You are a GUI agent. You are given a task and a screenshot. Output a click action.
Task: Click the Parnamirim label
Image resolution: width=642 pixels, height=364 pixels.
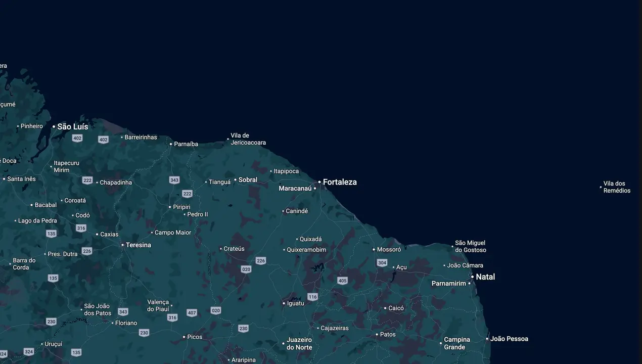pos(449,284)
